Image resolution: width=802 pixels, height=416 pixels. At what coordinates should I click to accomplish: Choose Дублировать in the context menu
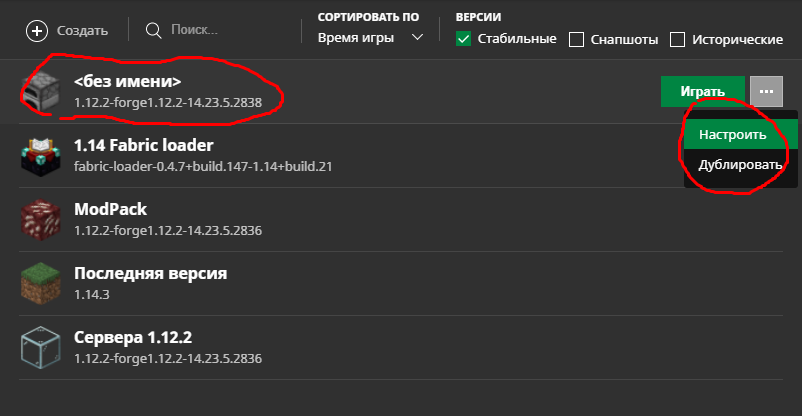[740, 164]
